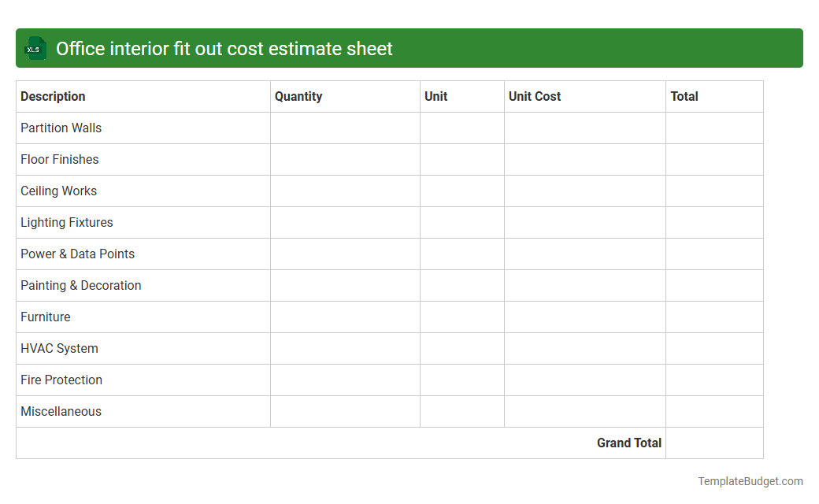Viewport: 819px width, 504px height.
Task: Select the Lighting Fixtures description cell
Action: 65,222
